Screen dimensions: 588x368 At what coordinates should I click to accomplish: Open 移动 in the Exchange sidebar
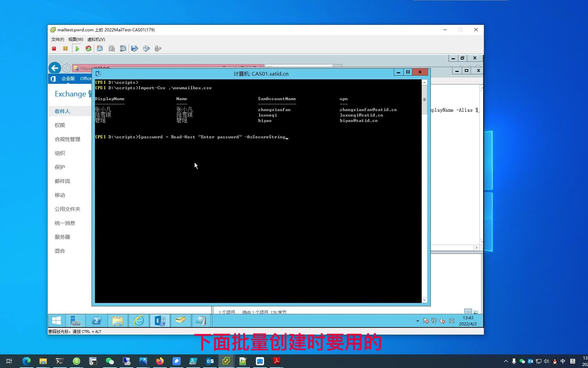(x=60, y=195)
